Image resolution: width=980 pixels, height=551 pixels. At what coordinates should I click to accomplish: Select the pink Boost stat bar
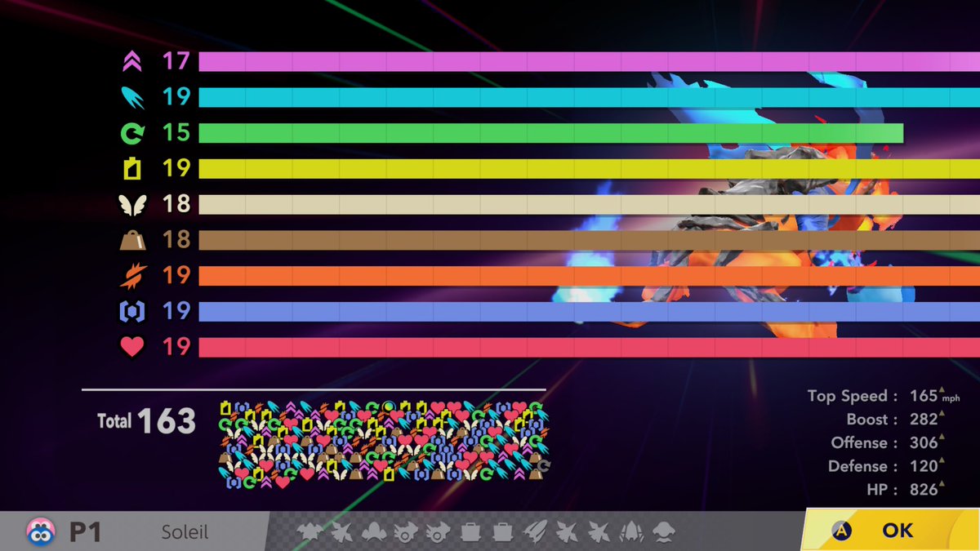tap(589, 61)
